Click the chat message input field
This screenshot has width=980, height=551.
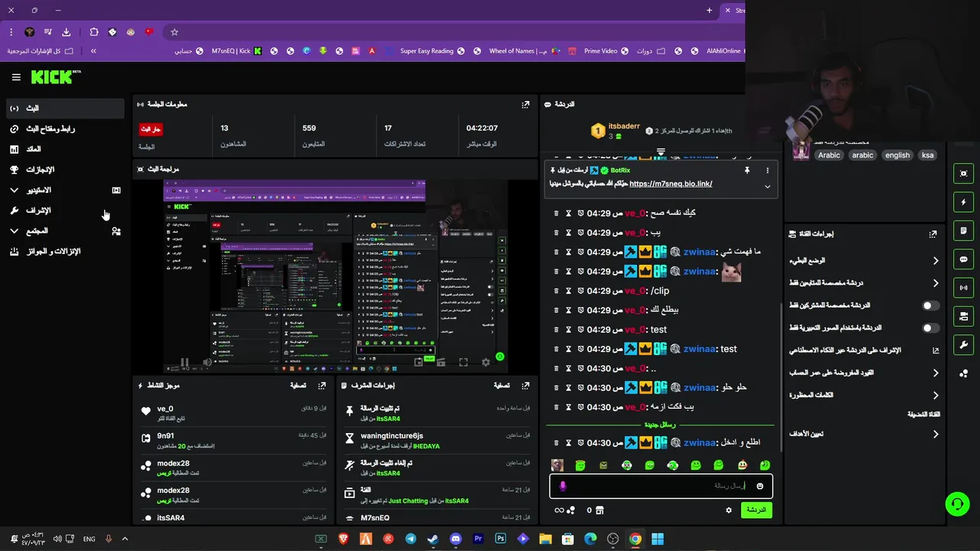661,486
